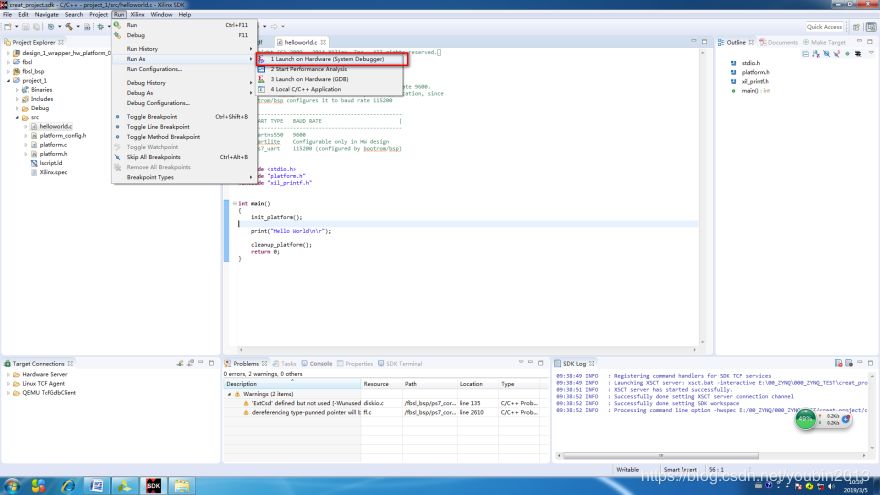Expand the design_1_wrapper_hw_platform_0 project
880x495 pixels.
coord(8,53)
